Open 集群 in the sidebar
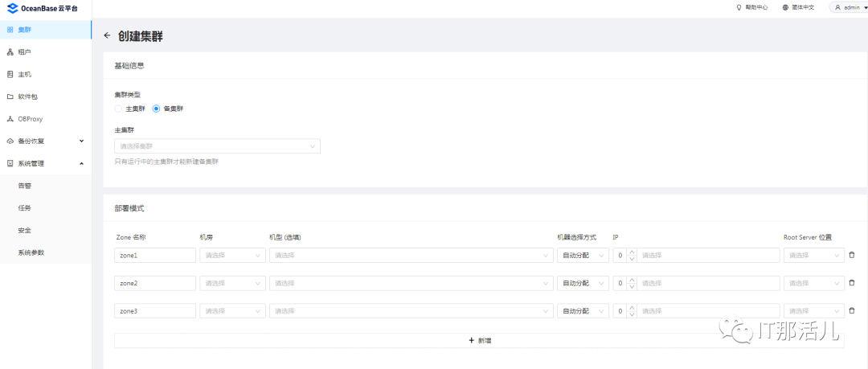This screenshot has width=868, height=369. (x=45, y=30)
